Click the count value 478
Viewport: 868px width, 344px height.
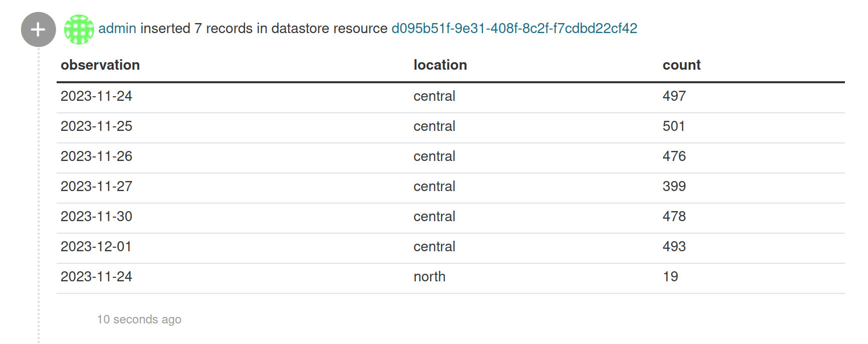pos(674,217)
